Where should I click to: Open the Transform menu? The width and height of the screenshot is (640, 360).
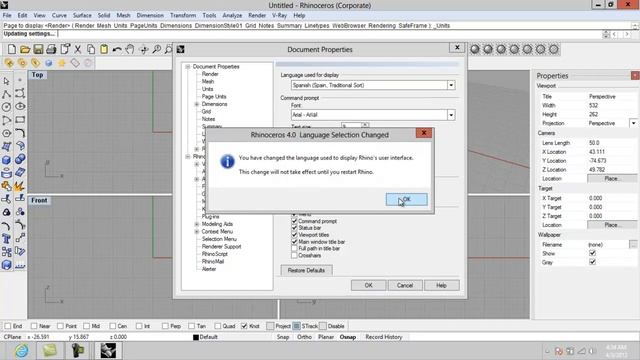tap(183, 16)
